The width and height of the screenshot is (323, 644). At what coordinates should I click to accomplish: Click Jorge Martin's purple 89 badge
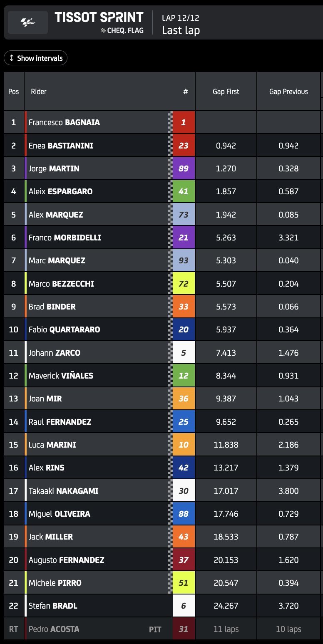[184, 168]
